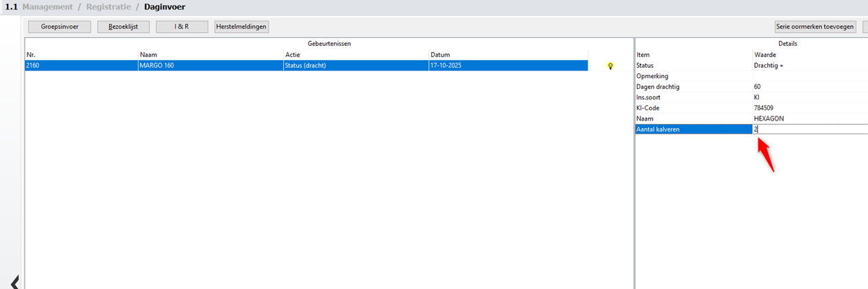
Task: Edit the Status value Drachtig +
Action: [x=809, y=65]
